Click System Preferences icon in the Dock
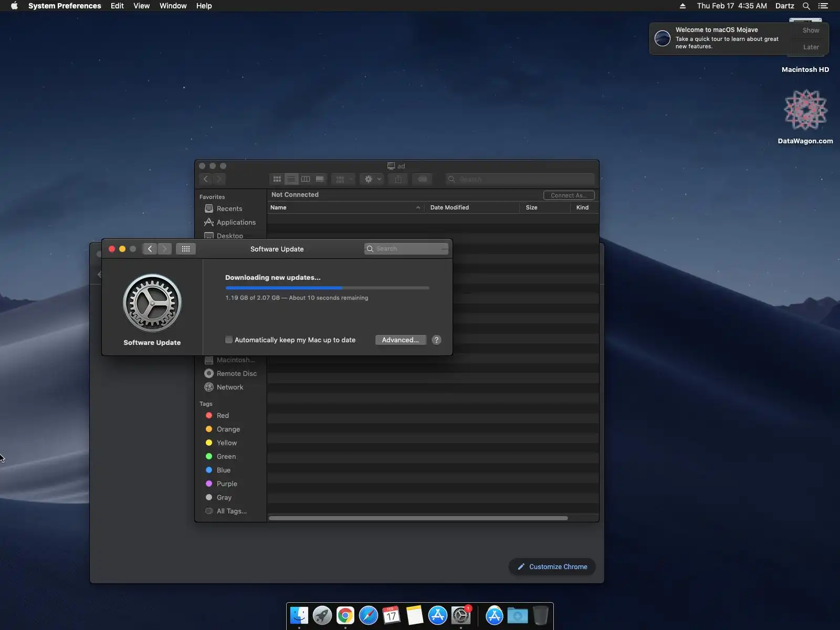 (461, 615)
